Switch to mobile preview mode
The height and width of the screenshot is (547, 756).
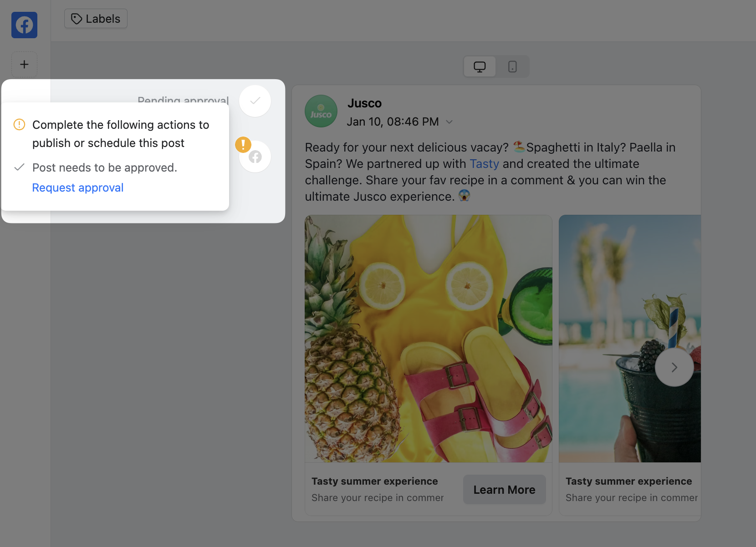click(x=512, y=67)
